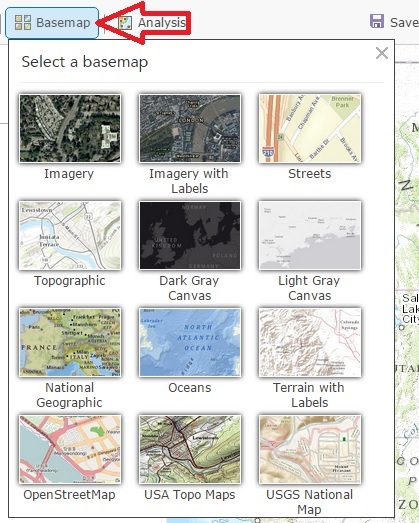Screen dimensions: 419x523
Task: Choose the USA Topo Maps thumbnail
Action: tap(190, 449)
